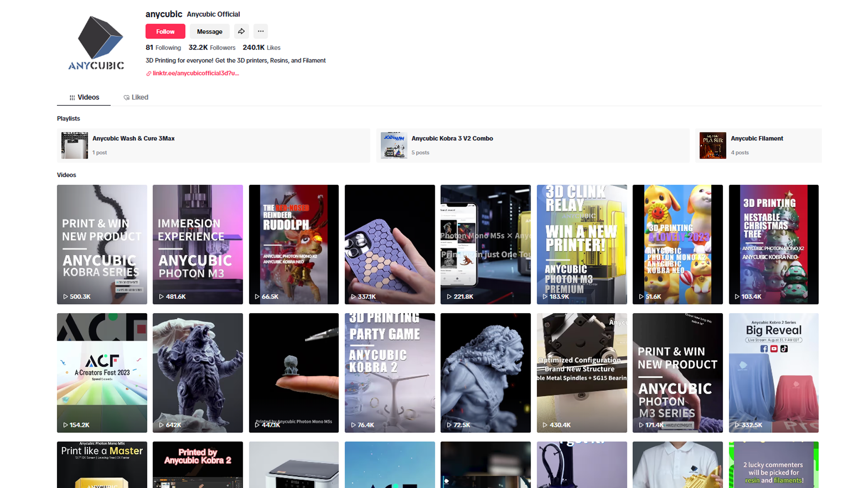Image resolution: width=868 pixels, height=488 pixels.
Task: Open the honeycomb phone case video
Action: click(389, 244)
